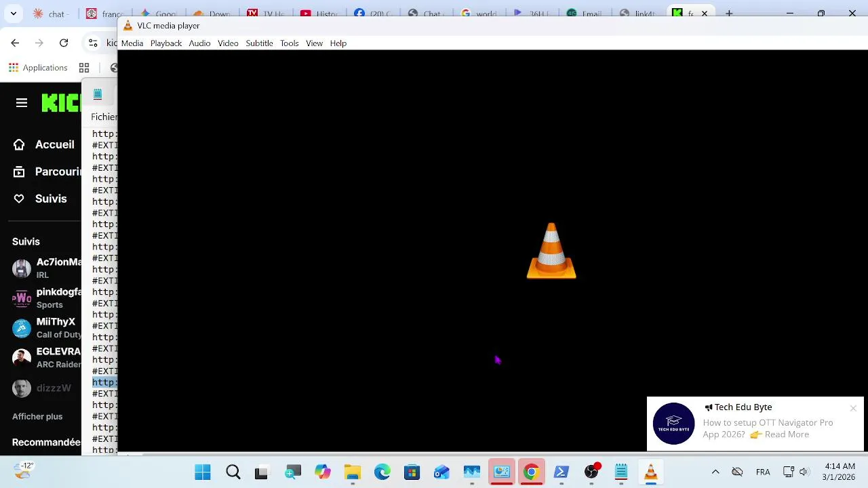
Task: Open the Media menu in VLC
Action: click(x=132, y=43)
